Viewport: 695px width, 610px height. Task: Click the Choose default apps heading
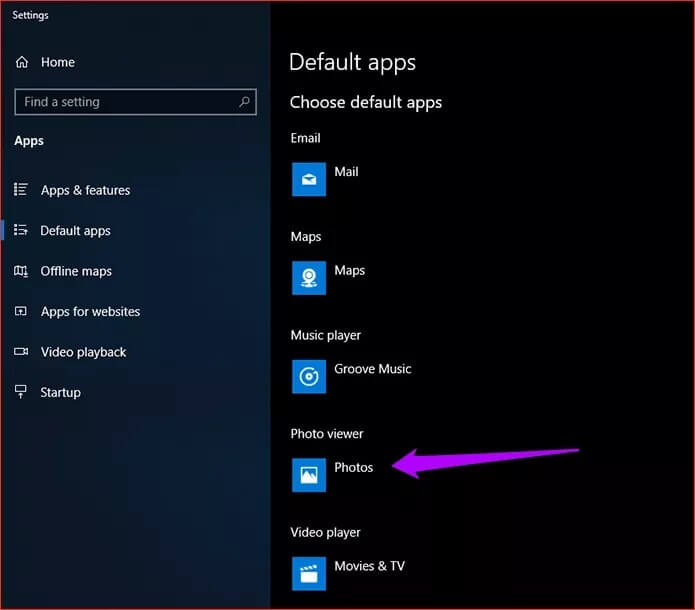366,102
